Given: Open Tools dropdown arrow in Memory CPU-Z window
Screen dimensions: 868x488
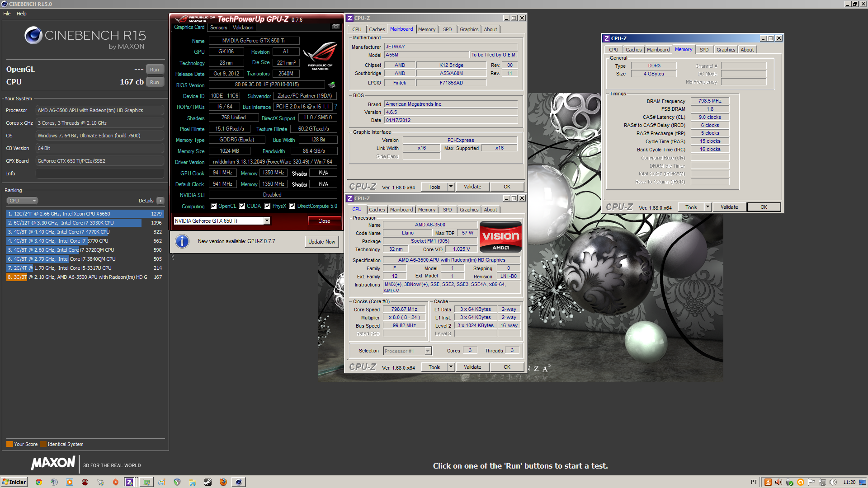Looking at the screenshot, I should 708,207.
